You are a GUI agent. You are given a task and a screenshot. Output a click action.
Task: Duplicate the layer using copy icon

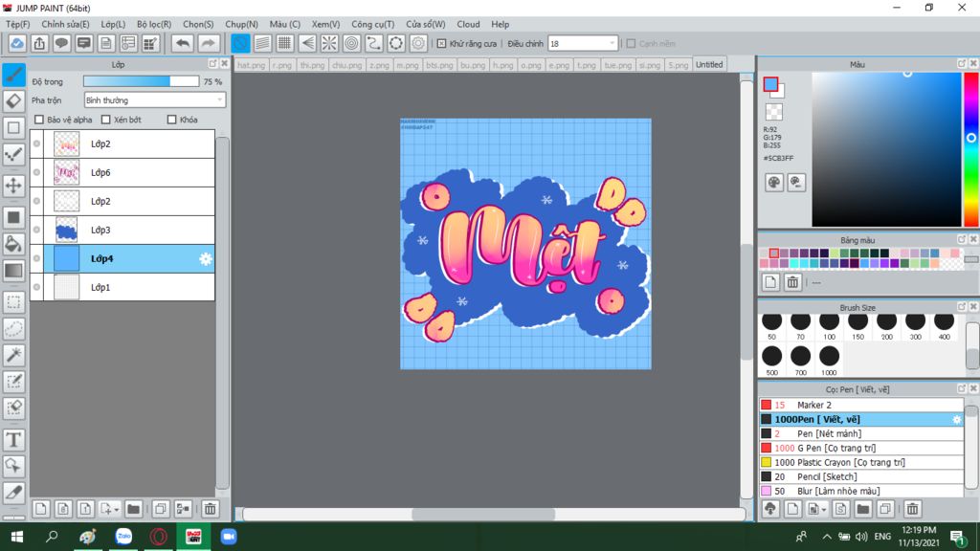point(161,509)
